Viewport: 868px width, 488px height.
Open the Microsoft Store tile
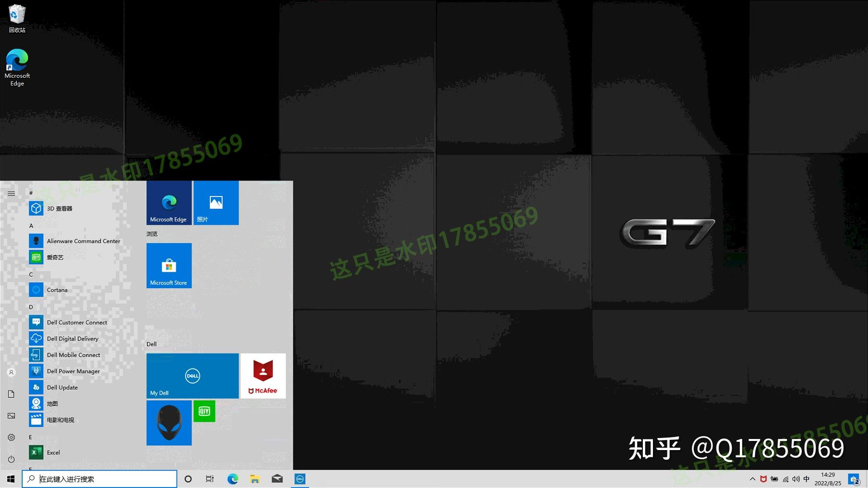click(169, 266)
